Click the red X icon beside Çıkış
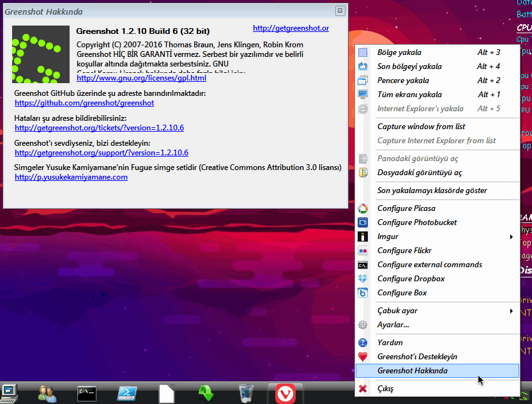 click(x=363, y=389)
